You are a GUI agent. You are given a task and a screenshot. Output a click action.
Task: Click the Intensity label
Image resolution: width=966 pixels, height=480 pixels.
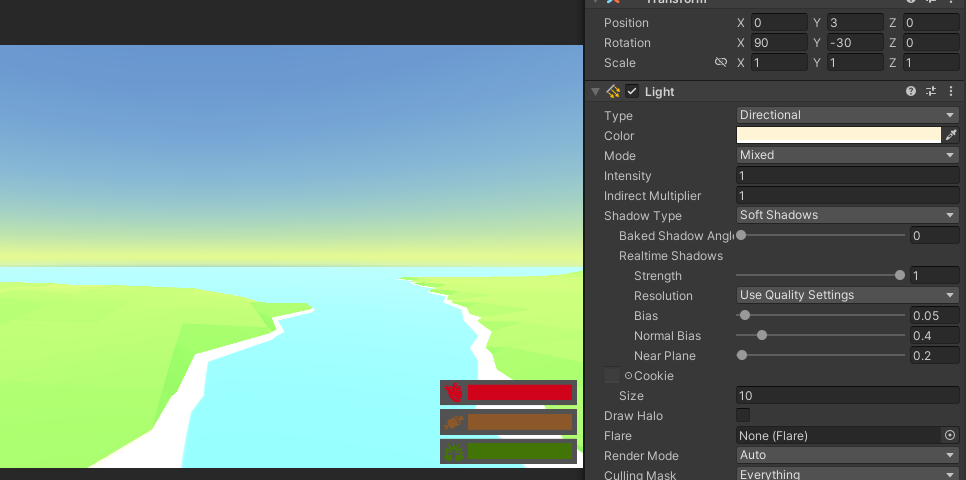(x=627, y=176)
